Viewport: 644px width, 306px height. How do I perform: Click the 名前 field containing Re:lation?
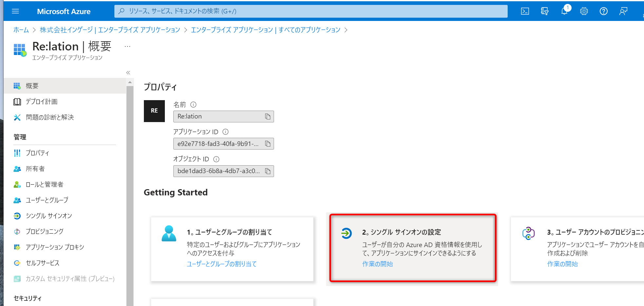224,117
